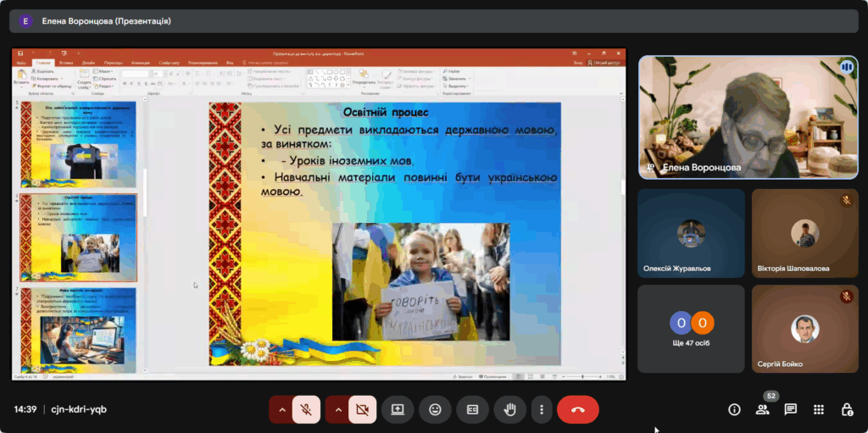Open the three-dot more options menu
Screen dimensions: 868x433
[x=541, y=409]
